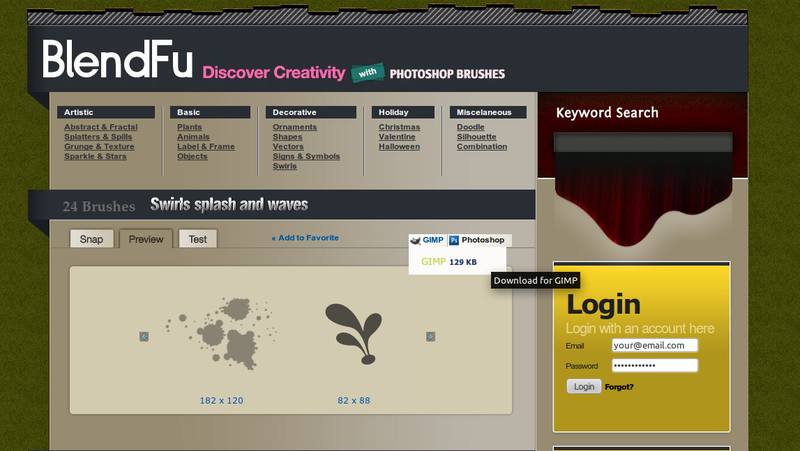Screen dimensions: 800x451
Task: Click the right carousel arrow icon
Action: click(x=431, y=337)
